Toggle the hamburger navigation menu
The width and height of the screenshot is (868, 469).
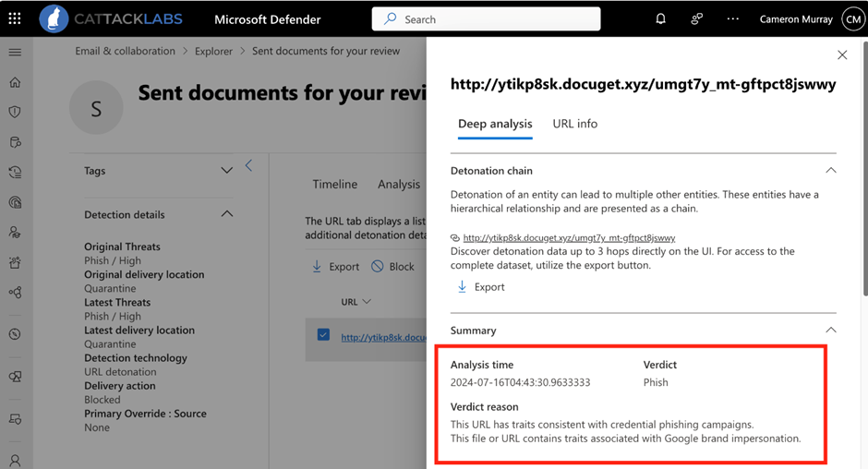tap(15, 52)
